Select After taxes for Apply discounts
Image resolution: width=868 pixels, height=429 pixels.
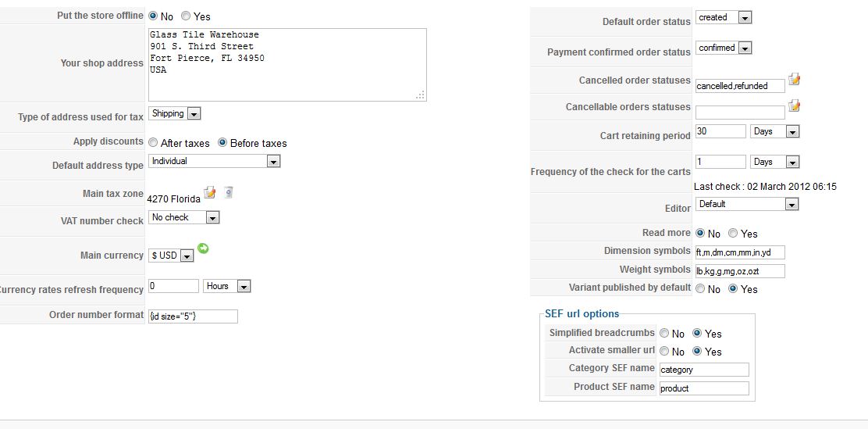[152, 143]
